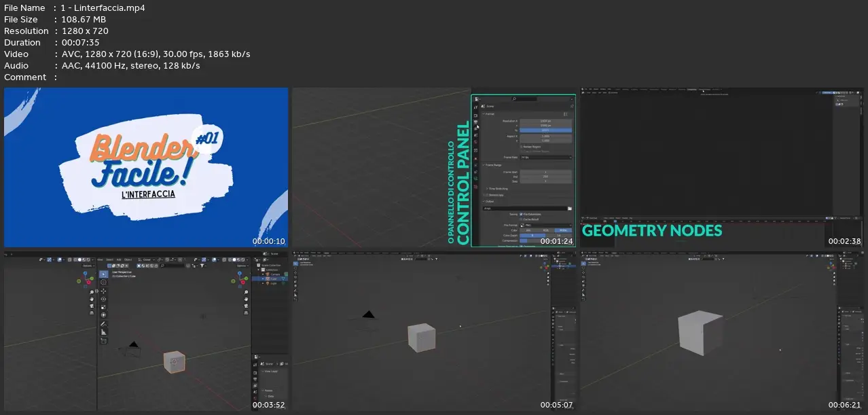Screen dimensions: 868x415
Task: Activate the Annotate pencil tool in 00:03:52 frame
Action: point(103,324)
